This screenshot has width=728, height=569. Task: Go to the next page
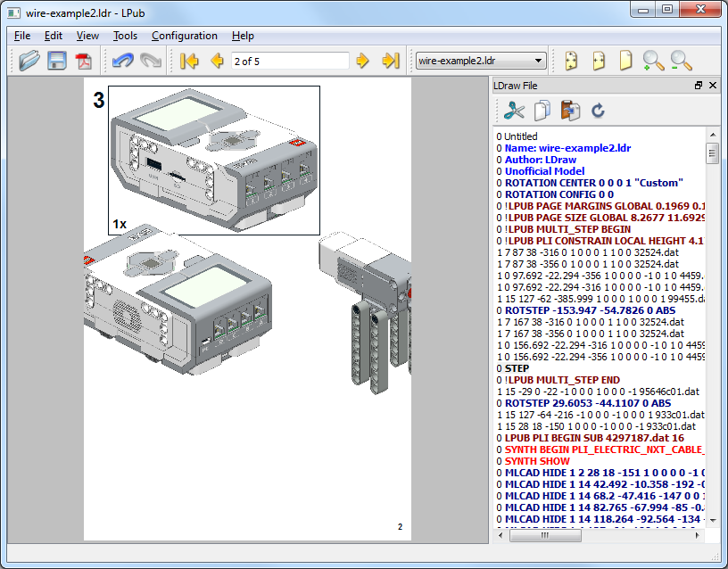362,61
